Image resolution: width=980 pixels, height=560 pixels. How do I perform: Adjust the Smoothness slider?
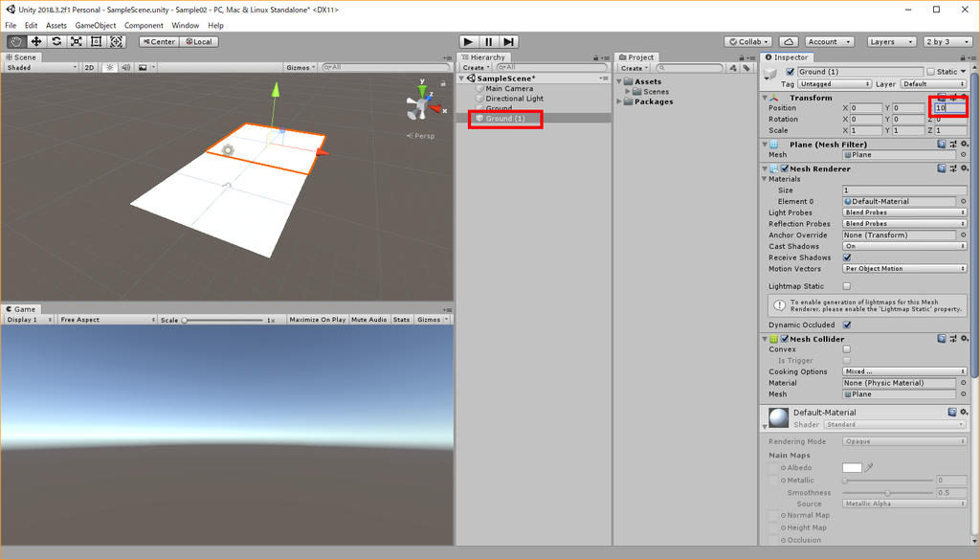pyautogui.click(x=887, y=492)
